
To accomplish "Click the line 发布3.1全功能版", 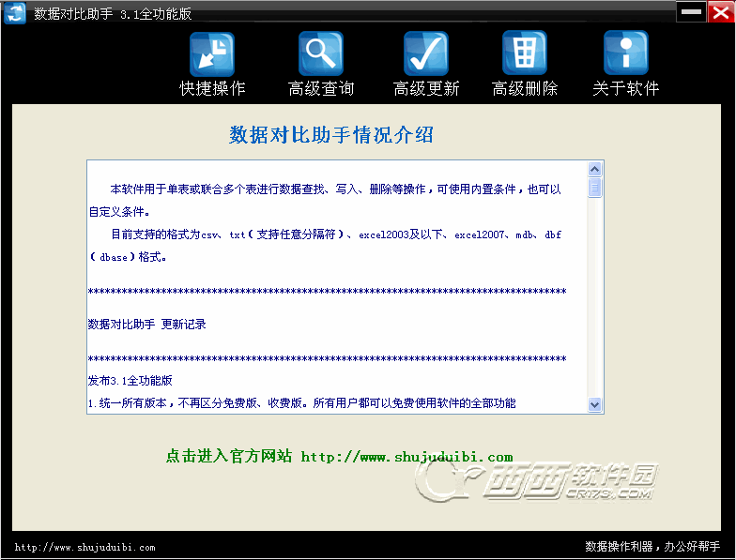I will pyautogui.click(x=130, y=381).
